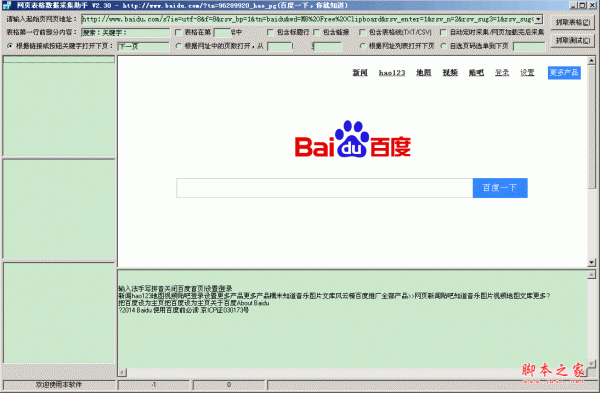Image resolution: width=600 pixels, height=393 pixels.
Task: Open the 新闻 link on Baidu page
Action: pos(360,72)
